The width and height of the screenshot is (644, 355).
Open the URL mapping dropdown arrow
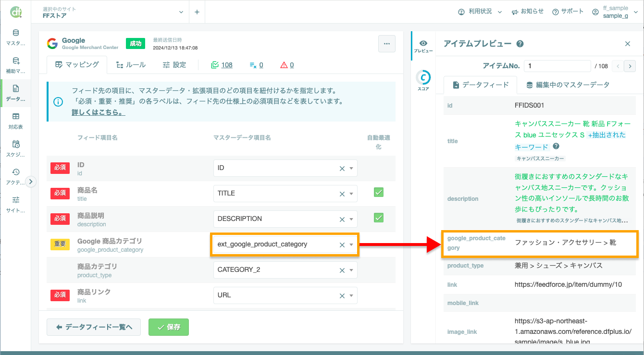pos(351,295)
